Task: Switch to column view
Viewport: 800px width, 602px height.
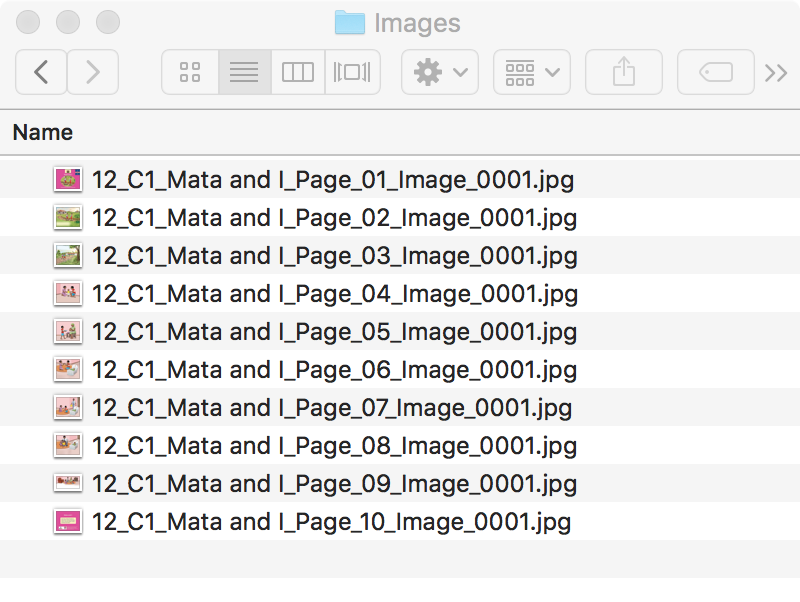Action: coord(298,72)
